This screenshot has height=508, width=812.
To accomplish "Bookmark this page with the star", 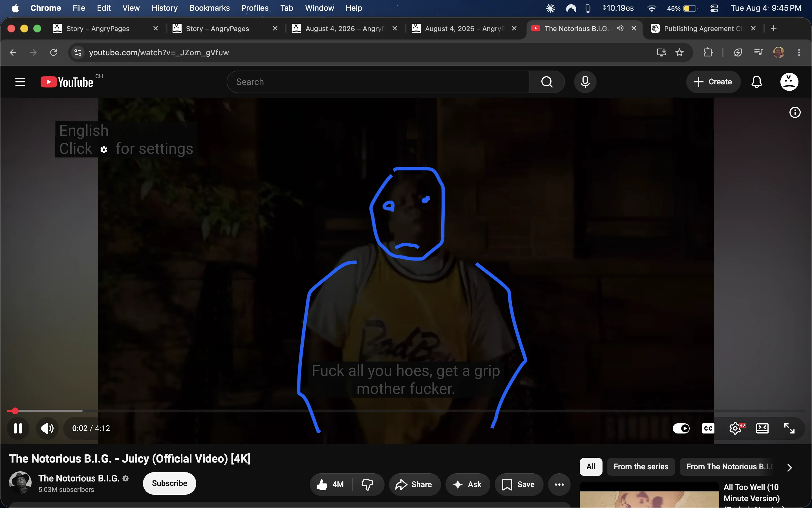I will point(679,52).
